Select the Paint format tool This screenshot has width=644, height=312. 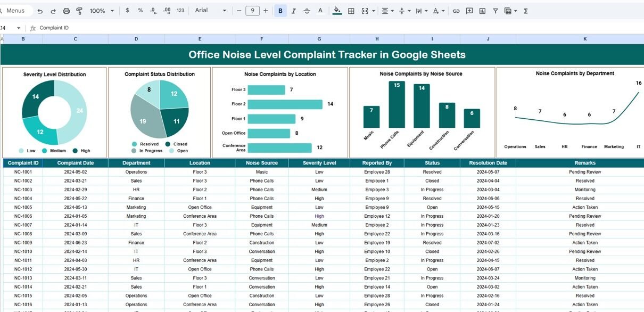click(x=79, y=11)
